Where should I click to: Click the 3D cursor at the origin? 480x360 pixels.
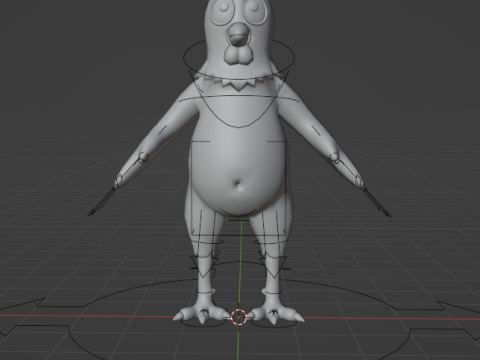tap(239, 317)
